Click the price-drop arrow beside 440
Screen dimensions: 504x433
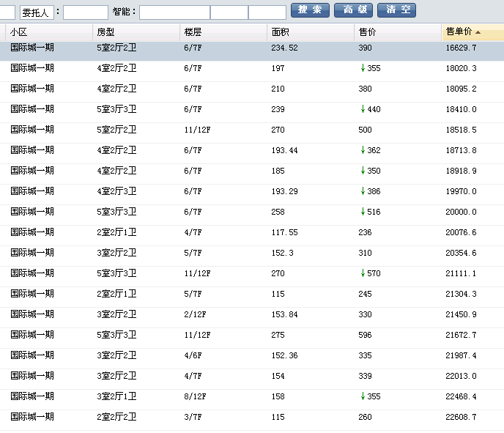coord(363,109)
